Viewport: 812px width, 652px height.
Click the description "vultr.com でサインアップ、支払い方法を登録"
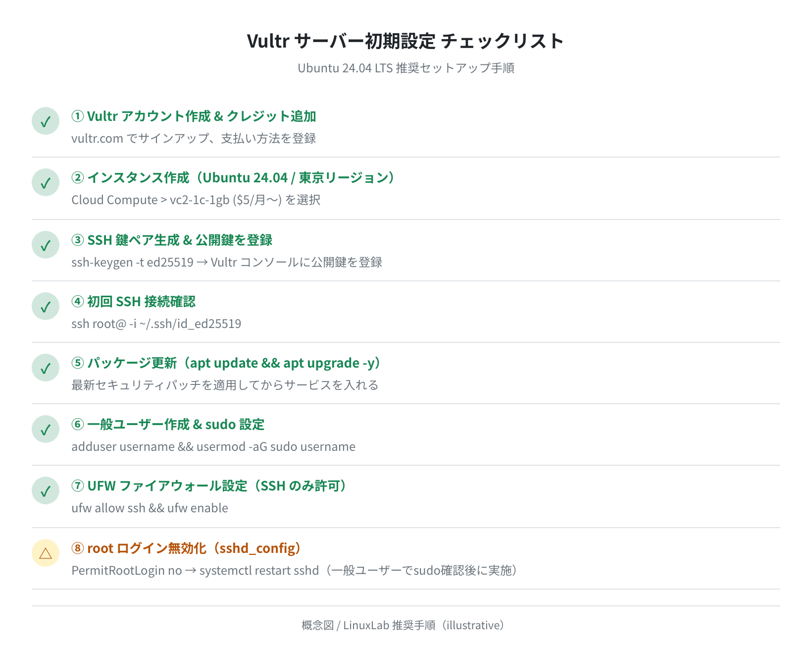click(194, 138)
